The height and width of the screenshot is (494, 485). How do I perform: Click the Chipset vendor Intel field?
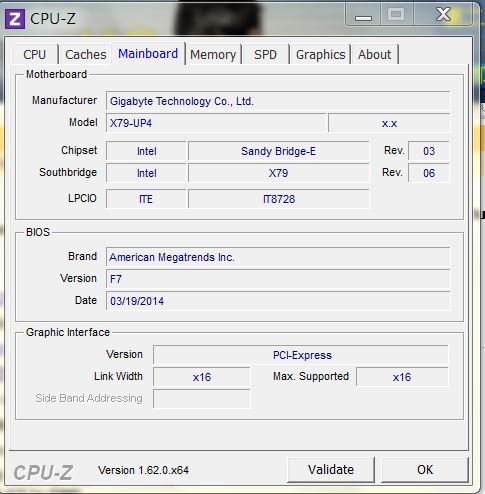click(146, 151)
